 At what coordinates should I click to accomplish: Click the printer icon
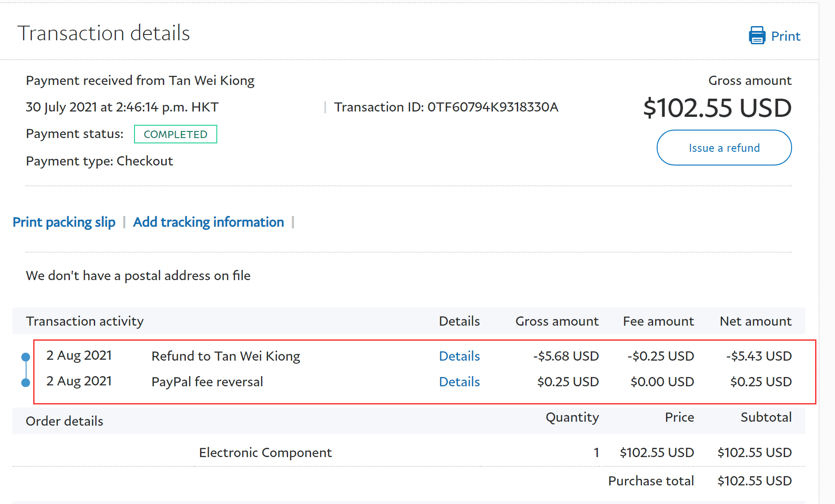click(x=757, y=35)
